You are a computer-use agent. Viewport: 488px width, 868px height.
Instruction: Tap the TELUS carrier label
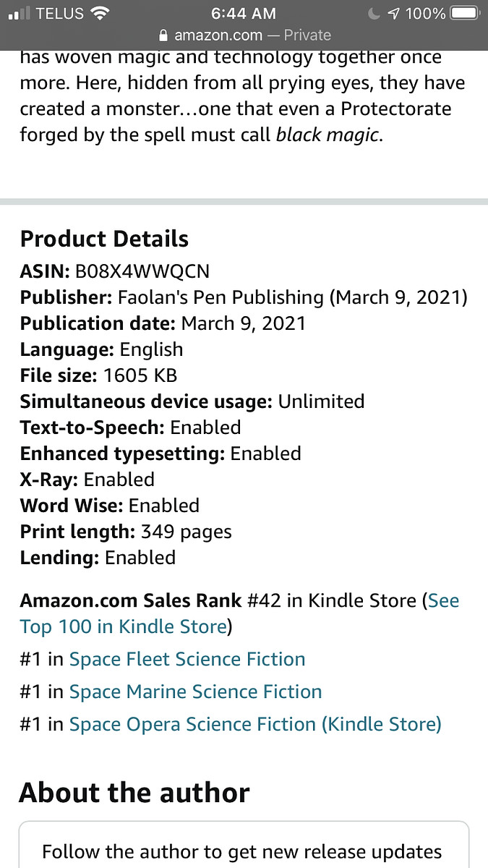pos(60,13)
